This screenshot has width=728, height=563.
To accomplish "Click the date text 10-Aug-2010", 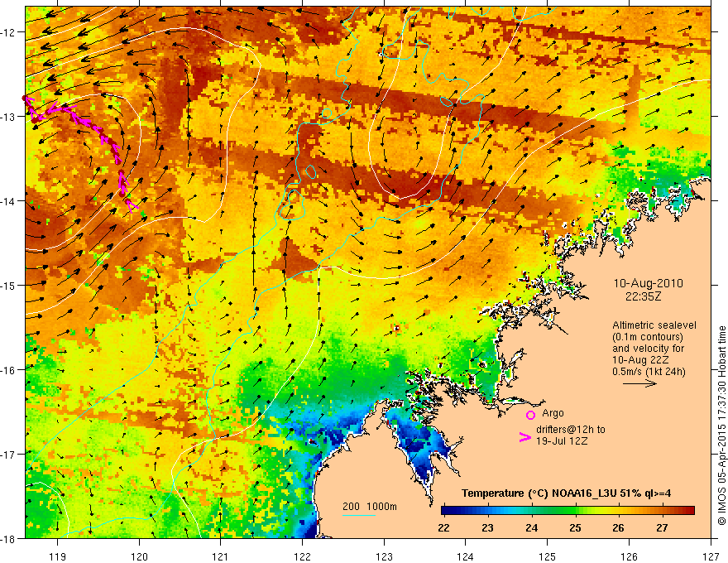I will [648, 283].
